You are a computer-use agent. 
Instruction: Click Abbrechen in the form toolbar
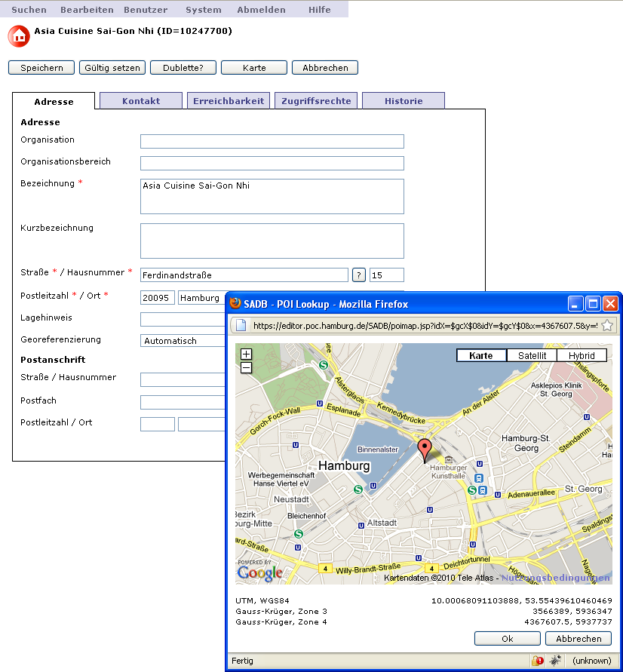[x=325, y=68]
